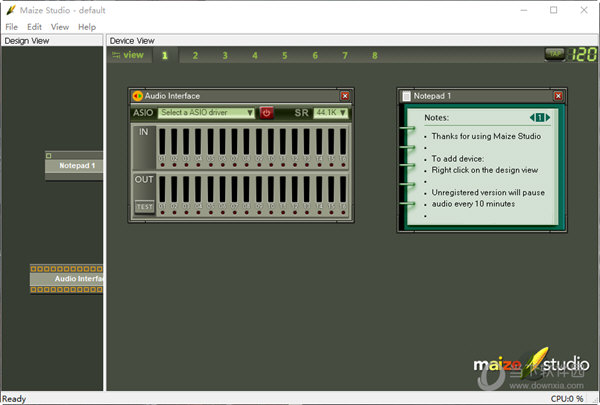The width and height of the screenshot is (600, 405).
Task: Click the TAP tempo button
Action: pyautogui.click(x=554, y=54)
